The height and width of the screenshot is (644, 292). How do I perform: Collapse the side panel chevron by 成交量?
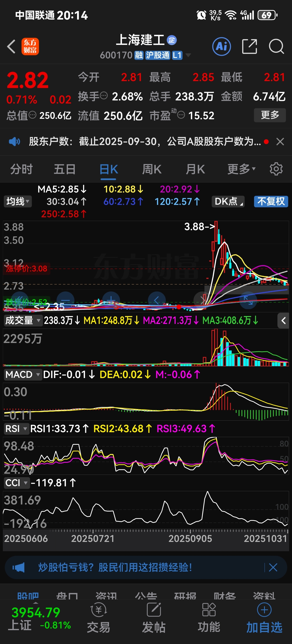[x=283, y=321]
